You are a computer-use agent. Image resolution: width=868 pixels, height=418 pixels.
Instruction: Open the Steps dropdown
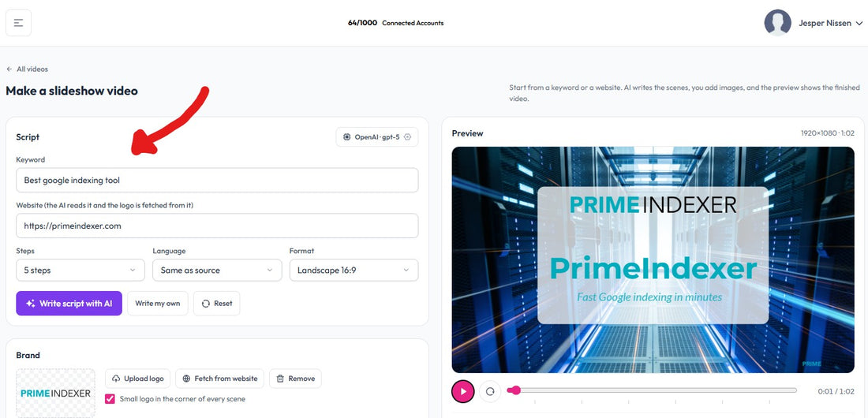(80, 271)
